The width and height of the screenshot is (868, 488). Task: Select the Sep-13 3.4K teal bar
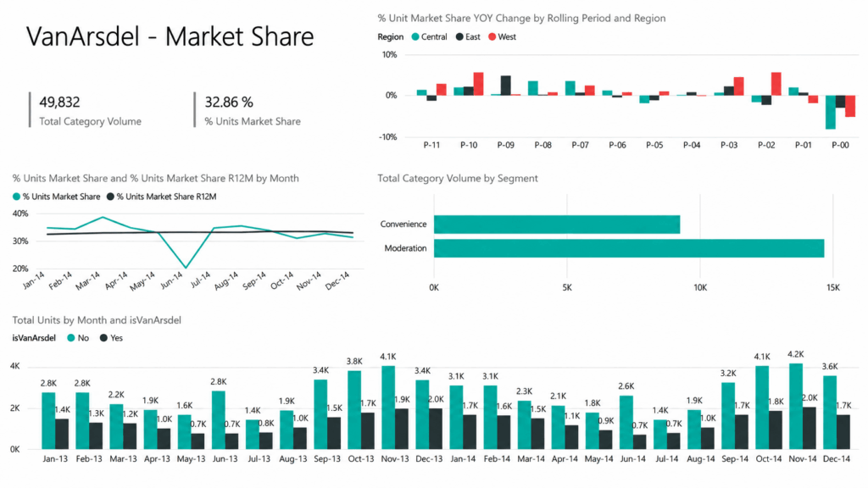[320, 414]
